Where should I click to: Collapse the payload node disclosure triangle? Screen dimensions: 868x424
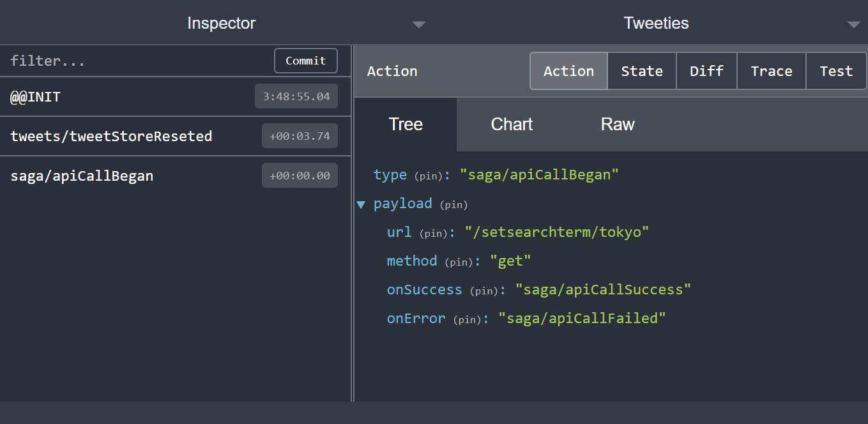pyautogui.click(x=362, y=204)
